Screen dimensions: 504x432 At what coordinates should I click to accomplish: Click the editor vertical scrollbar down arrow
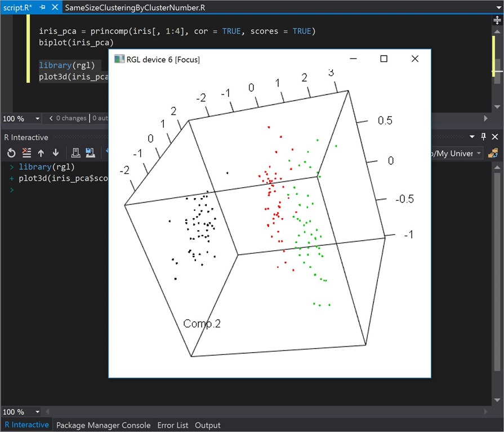pyautogui.click(x=497, y=107)
